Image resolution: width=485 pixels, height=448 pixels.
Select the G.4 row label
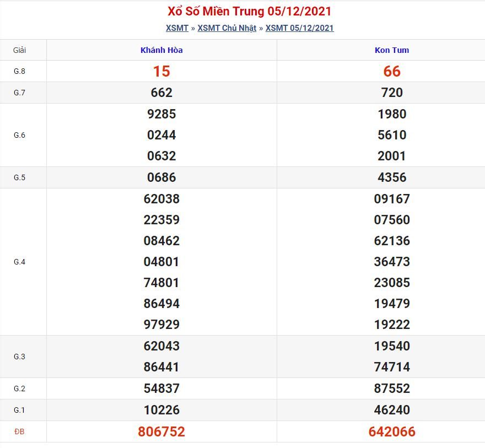point(19,262)
